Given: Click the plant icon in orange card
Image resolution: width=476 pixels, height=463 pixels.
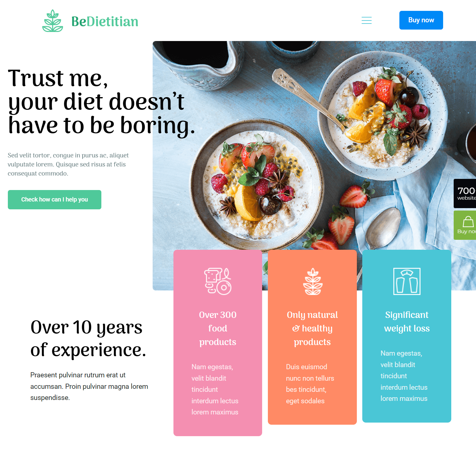Looking at the screenshot, I should pyautogui.click(x=313, y=281).
